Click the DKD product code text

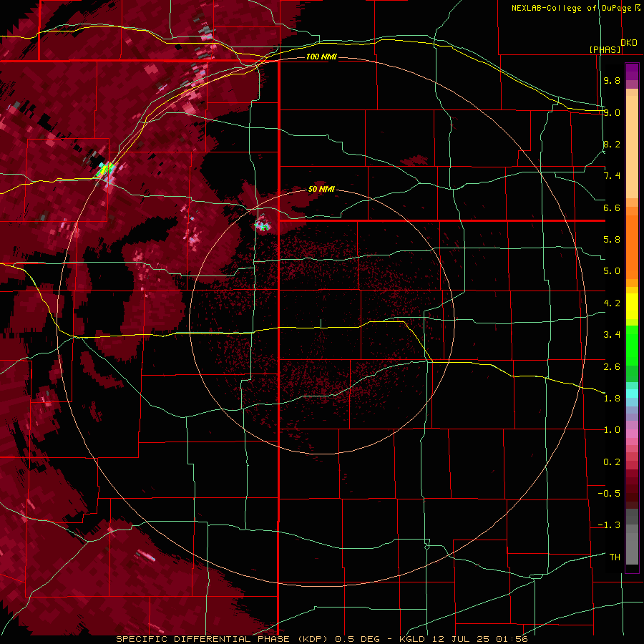[x=629, y=43]
